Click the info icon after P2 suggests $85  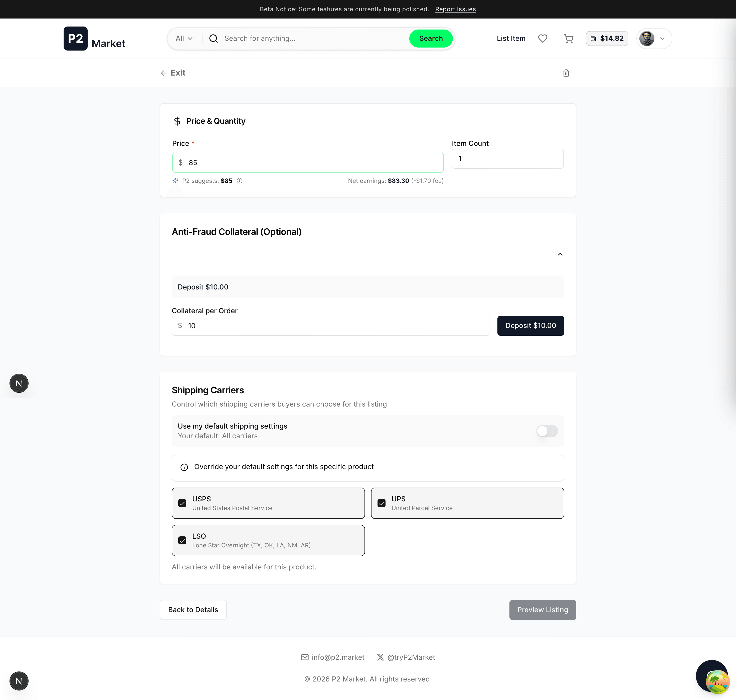[240, 181]
